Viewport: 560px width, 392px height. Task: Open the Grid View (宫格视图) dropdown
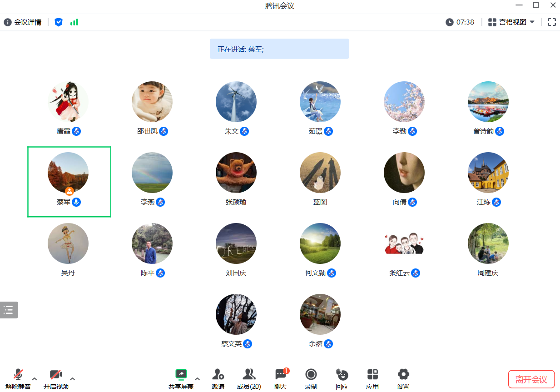[x=511, y=22]
